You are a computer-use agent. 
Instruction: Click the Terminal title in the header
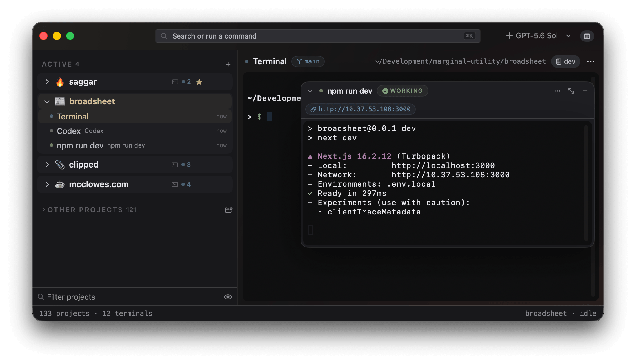click(x=270, y=61)
